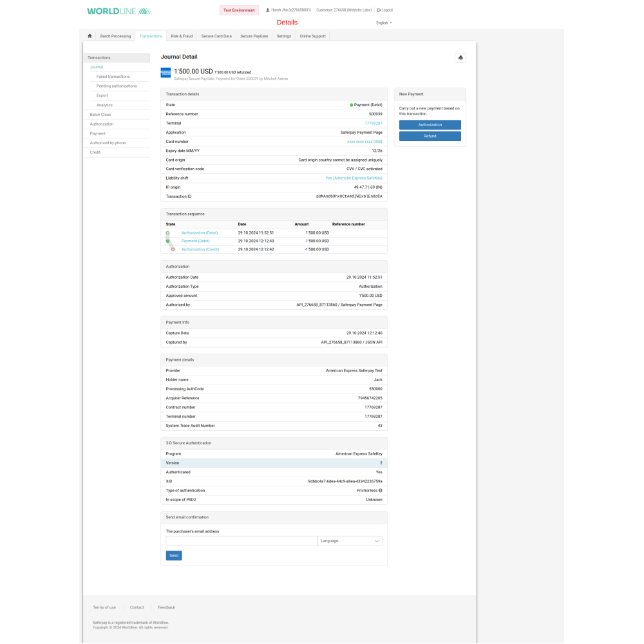Open Payment in the left sidebar

click(98, 133)
